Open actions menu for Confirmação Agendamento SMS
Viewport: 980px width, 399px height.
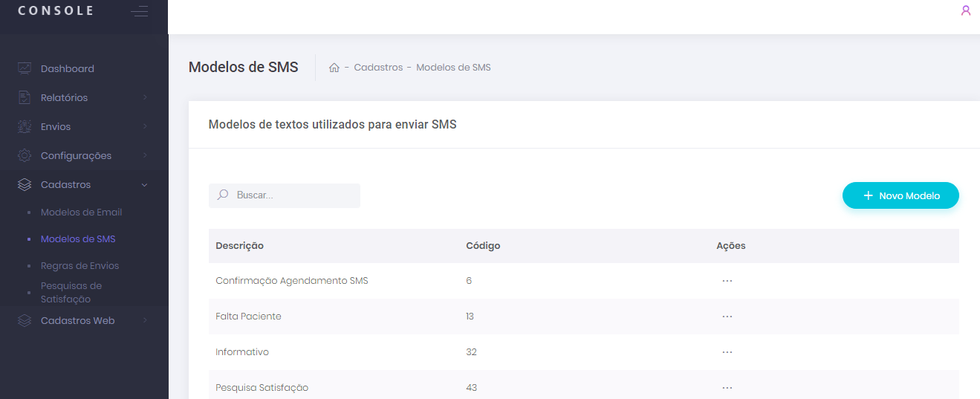click(727, 281)
